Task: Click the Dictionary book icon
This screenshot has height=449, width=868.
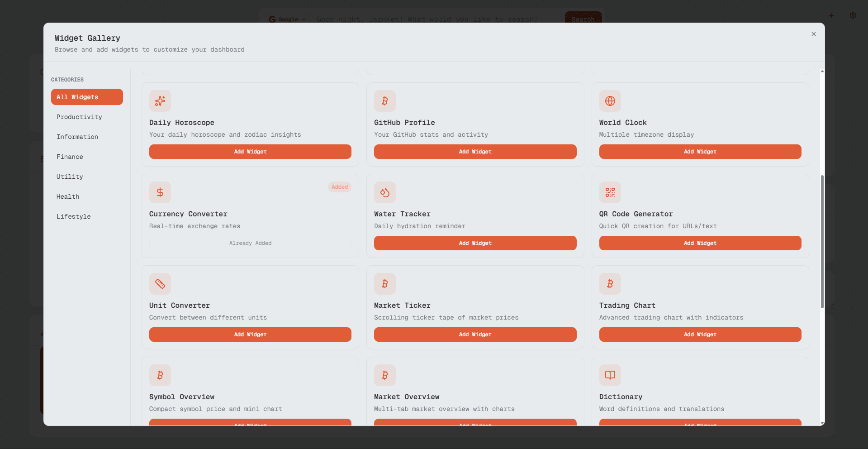Action: 610,375
